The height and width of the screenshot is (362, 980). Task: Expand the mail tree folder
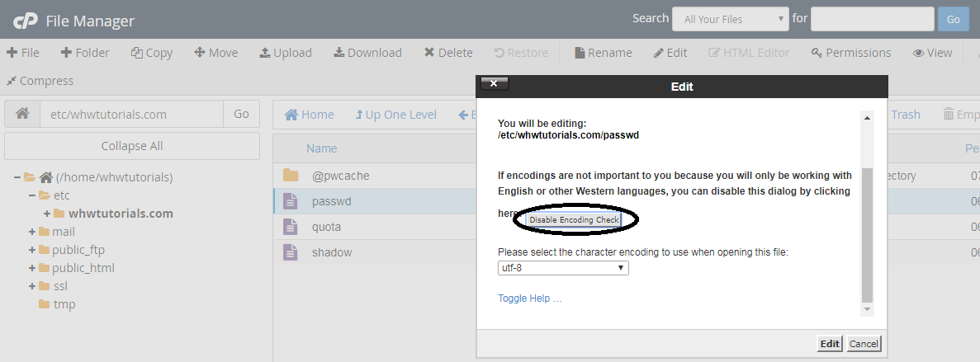[32, 232]
